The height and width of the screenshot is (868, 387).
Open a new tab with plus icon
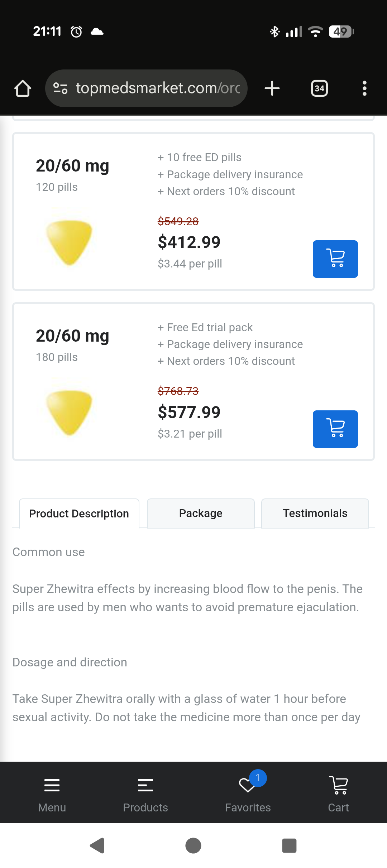click(272, 88)
